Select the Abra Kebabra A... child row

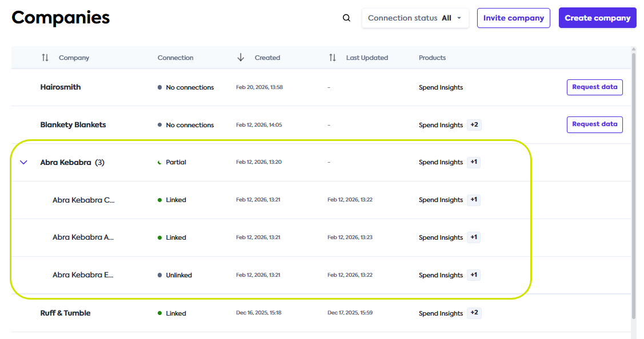pos(83,237)
